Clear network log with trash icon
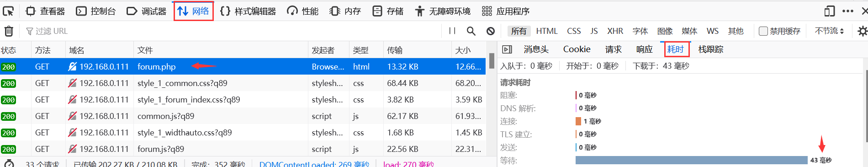868x167 pixels. (9, 31)
